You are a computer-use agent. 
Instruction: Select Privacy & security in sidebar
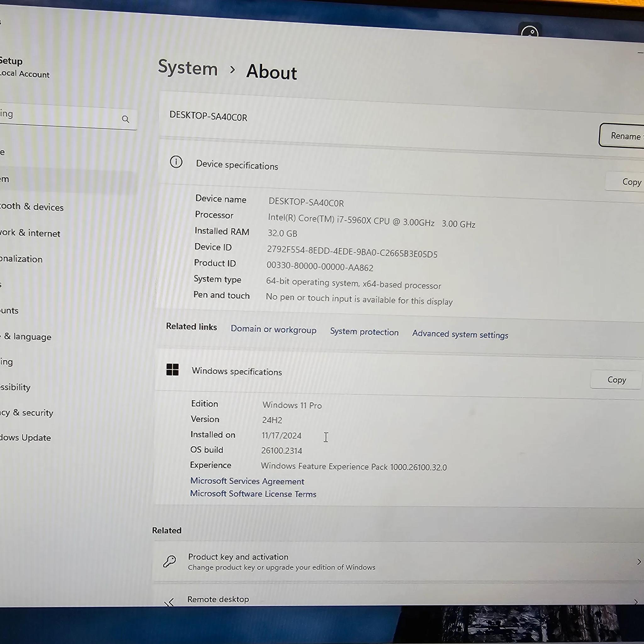tap(27, 413)
